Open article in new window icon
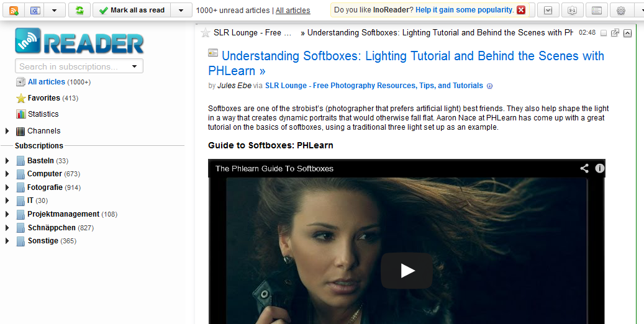Image resolution: width=644 pixels, height=324 pixels. (x=615, y=33)
